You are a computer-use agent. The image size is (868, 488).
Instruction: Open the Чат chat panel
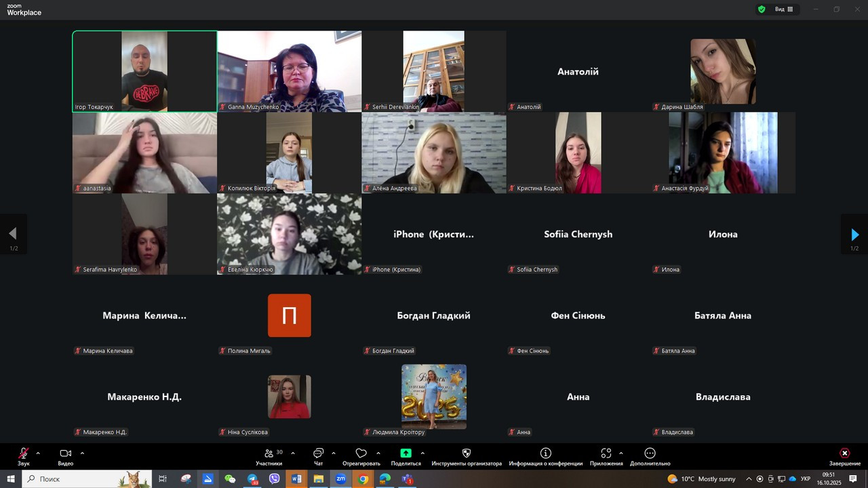318,456
